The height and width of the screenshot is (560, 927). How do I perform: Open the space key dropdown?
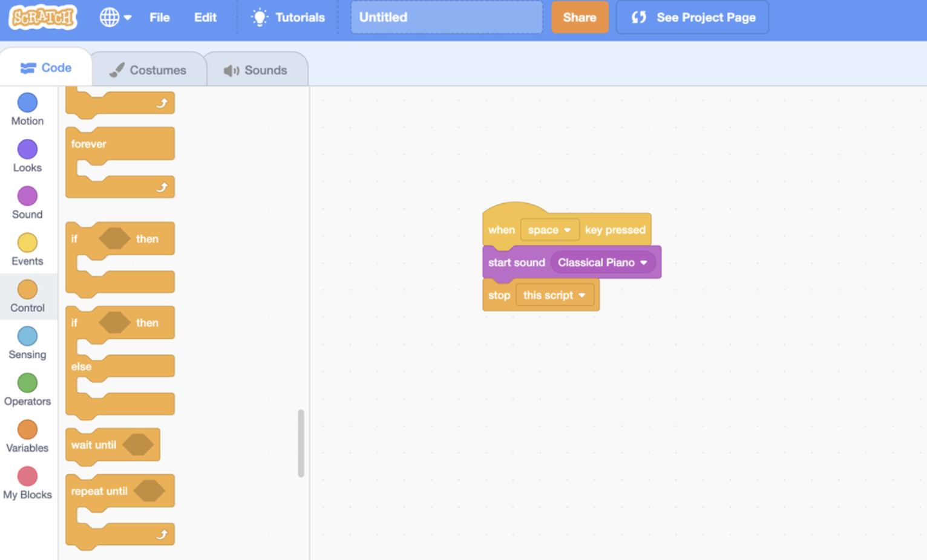pyautogui.click(x=549, y=230)
